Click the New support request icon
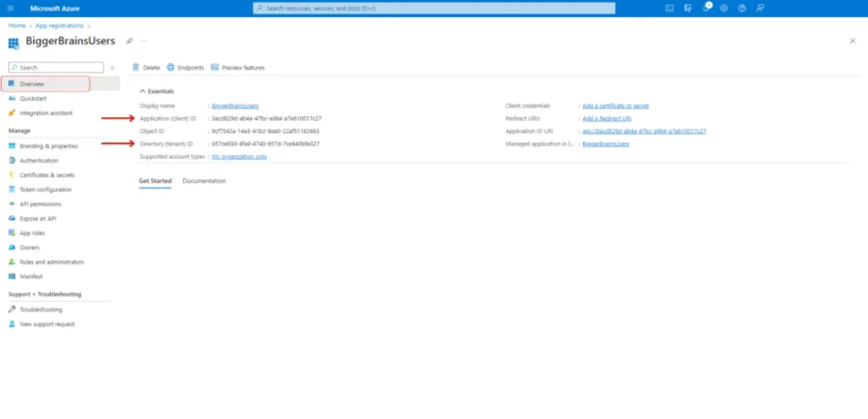The height and width of the screenshot is (419, 868). (12, 324)
